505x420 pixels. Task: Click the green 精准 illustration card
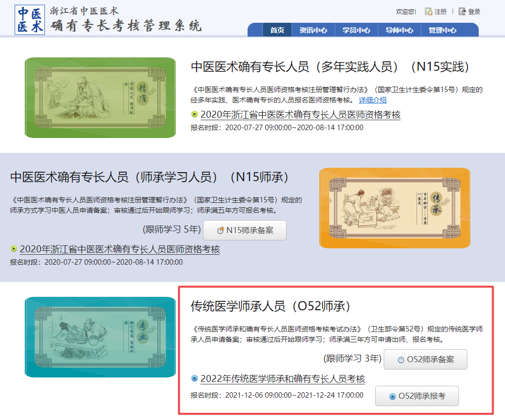click(100, 97)
